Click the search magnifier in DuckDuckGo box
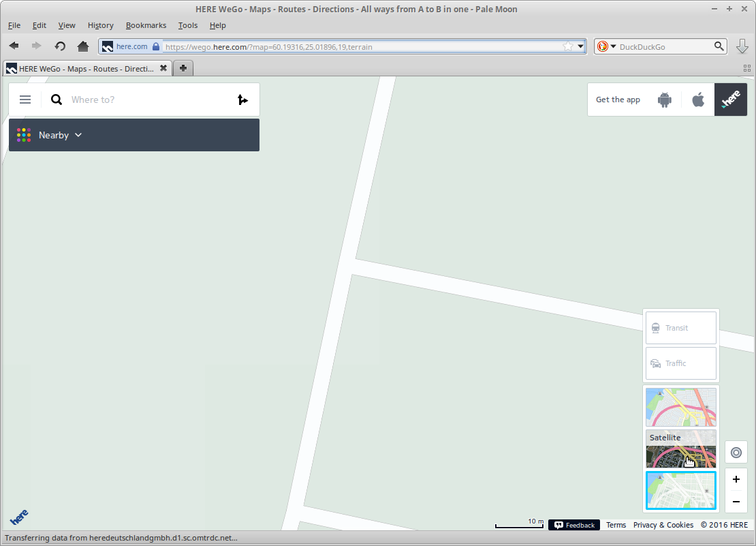 pos(719,46)
